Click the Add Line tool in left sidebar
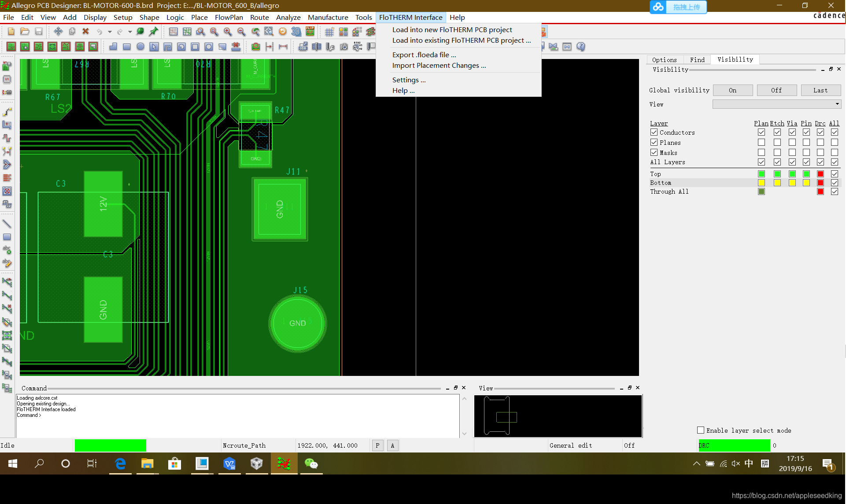This screenshot has height=504, width=846. pos(7,224)
